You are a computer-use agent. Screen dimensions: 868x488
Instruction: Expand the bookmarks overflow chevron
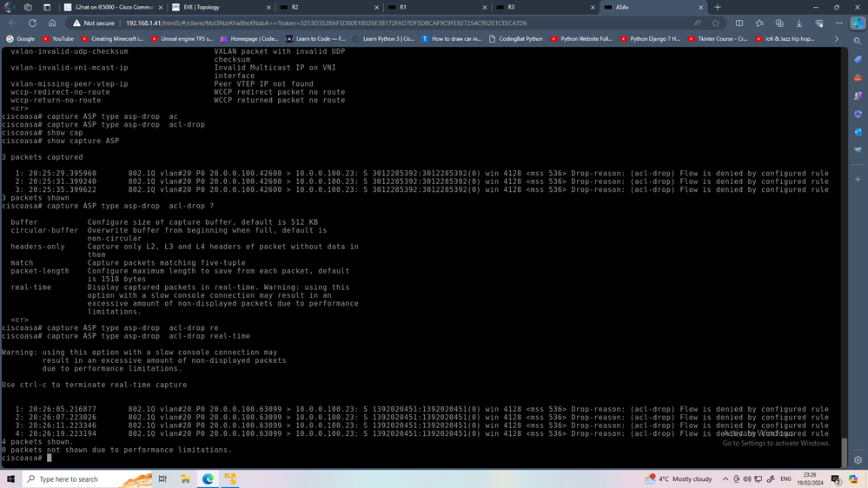pos(837,39)
